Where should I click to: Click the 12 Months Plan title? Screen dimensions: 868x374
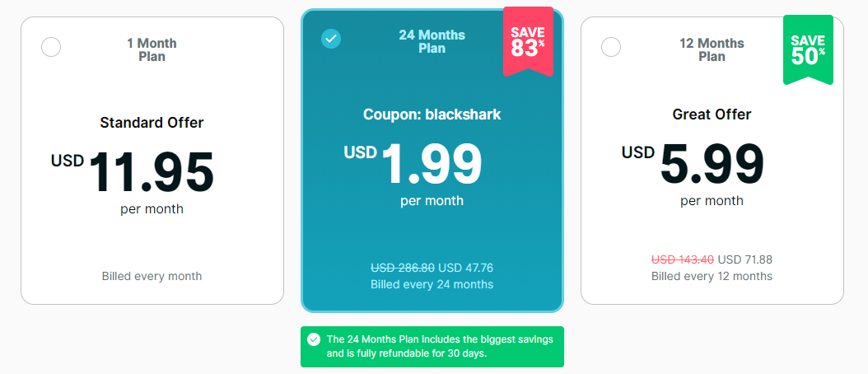(712, 49)
